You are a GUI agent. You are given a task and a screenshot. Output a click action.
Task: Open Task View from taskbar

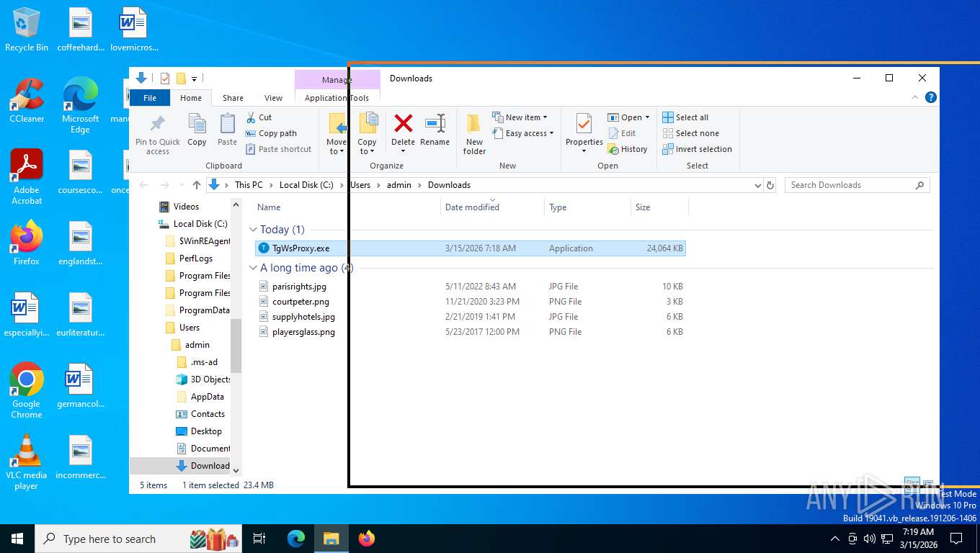coord(259,538)
